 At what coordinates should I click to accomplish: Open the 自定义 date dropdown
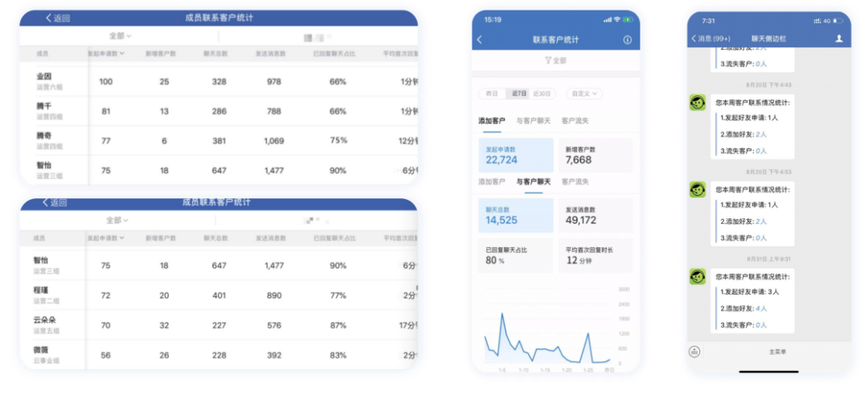point(583,94)
